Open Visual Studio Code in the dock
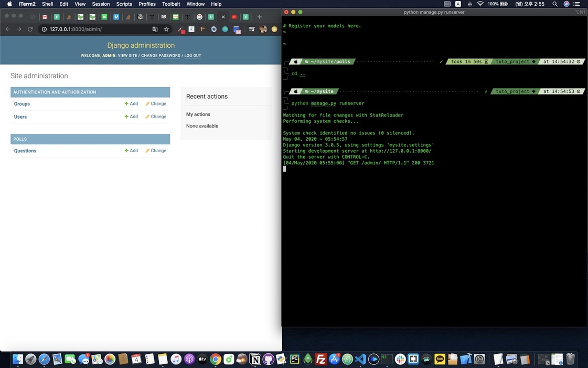 360,360
